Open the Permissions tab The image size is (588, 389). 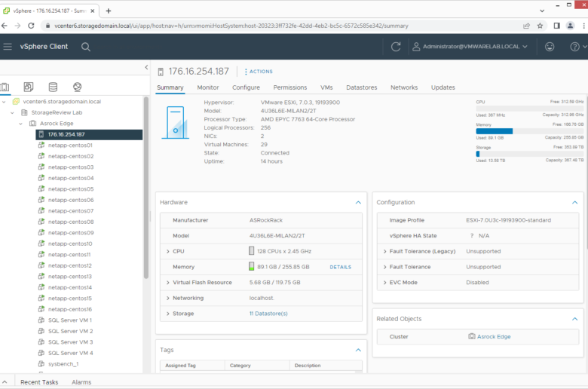[x=290, y=87]
